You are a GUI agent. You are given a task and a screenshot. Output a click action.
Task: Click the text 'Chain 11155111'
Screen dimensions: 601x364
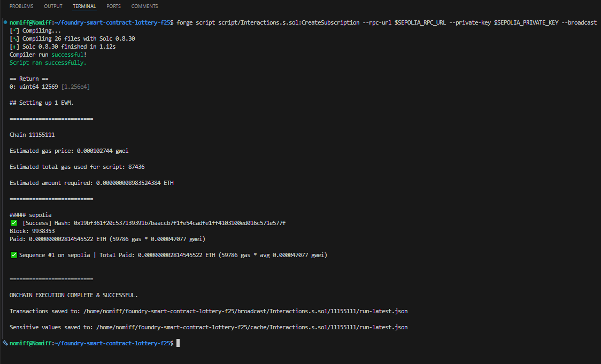click(32, 135)
